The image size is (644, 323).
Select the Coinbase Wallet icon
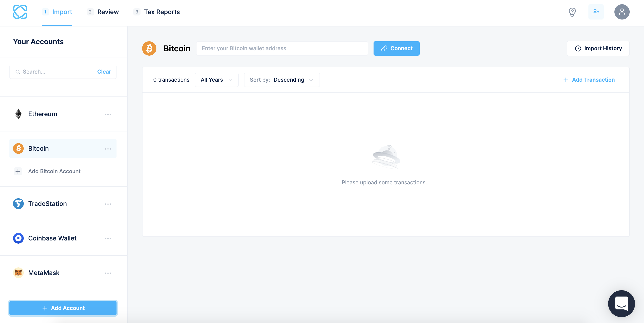point(18,238)
